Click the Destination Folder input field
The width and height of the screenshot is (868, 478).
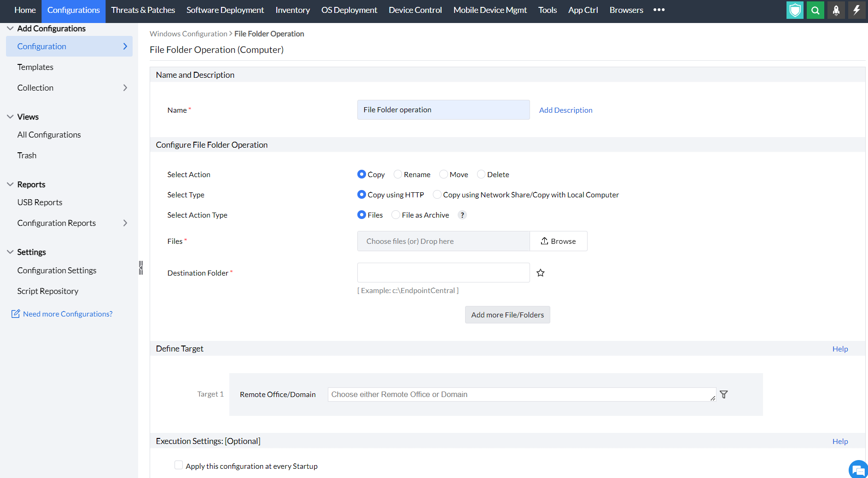443,273
